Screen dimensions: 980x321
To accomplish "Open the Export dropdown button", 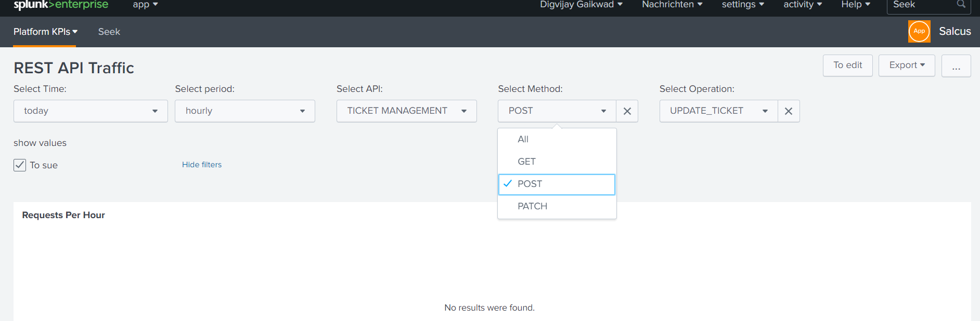I will tap(906, 65).
